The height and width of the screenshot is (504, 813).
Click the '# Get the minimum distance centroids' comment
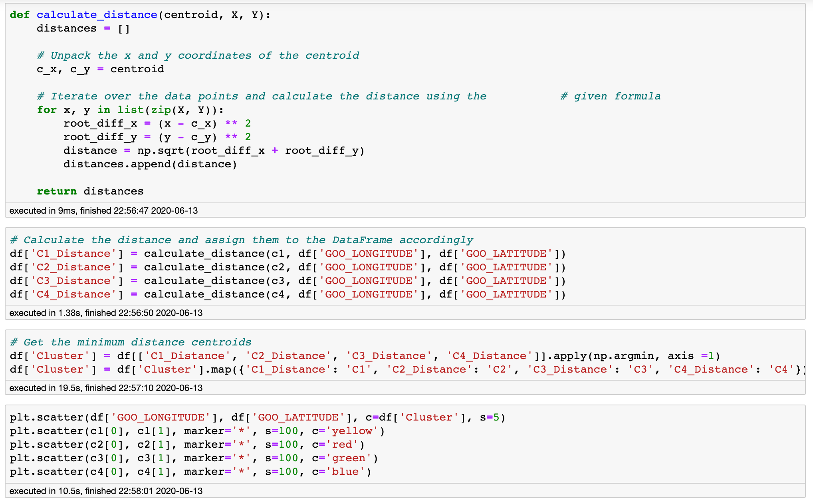coord(131,342)
